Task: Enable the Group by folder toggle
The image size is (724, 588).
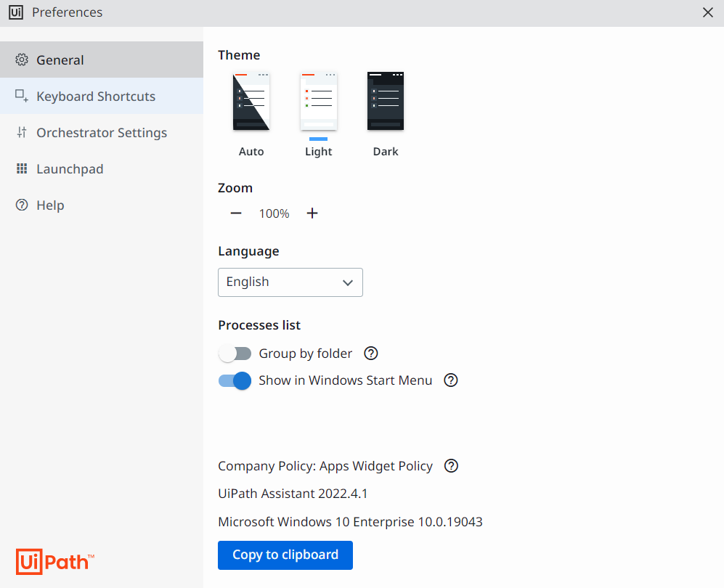Action: pos(235,354)
